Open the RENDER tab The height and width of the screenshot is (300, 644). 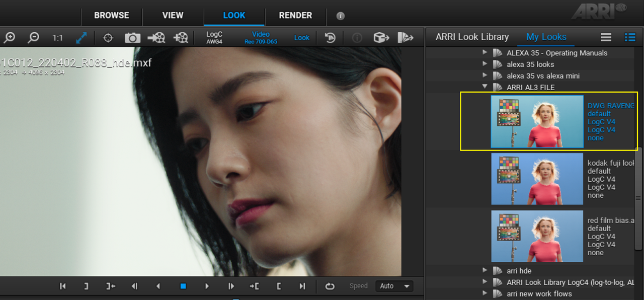click(x=295, y=15)
